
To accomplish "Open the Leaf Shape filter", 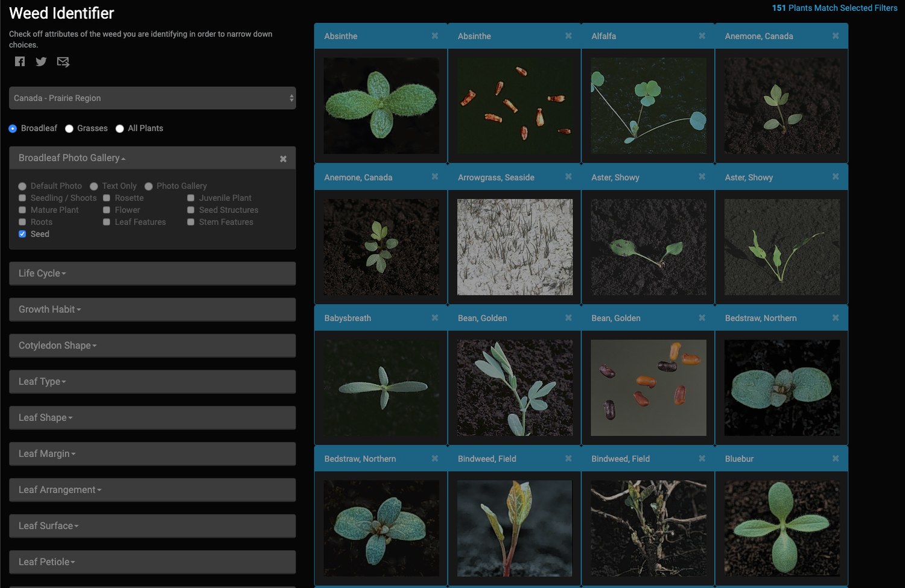I will click(153, 418).
